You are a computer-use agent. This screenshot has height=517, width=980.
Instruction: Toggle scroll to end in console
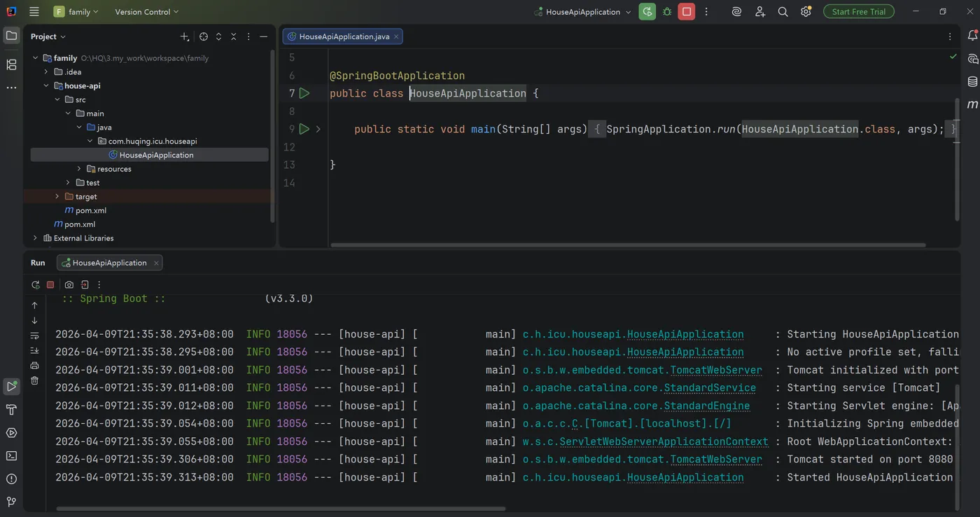(35, 350)
